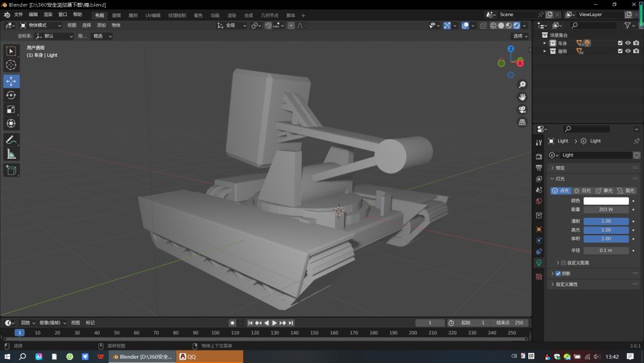Viewport: 644px width, 363px height.
Task: Set light type to 日光
Action: (583, 190)
